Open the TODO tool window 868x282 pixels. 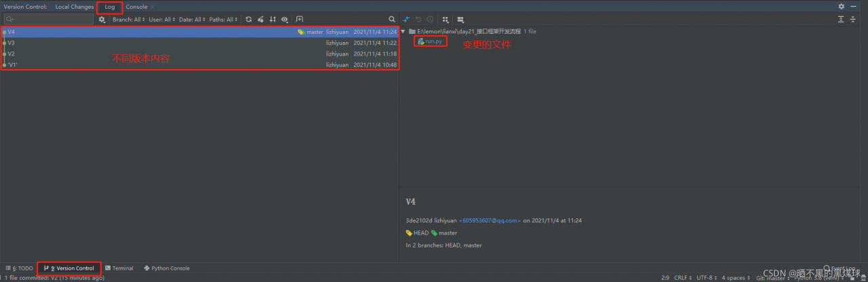tap(19, 268)
